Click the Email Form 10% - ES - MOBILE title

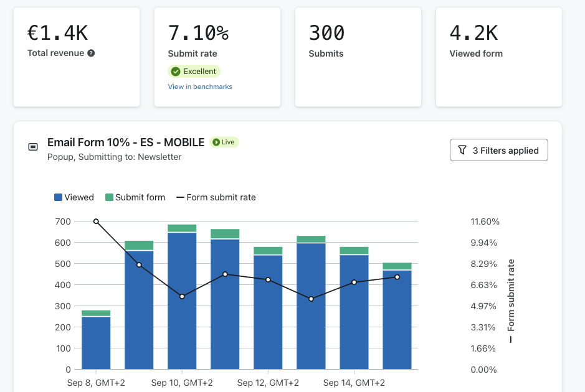coord(126,142)
